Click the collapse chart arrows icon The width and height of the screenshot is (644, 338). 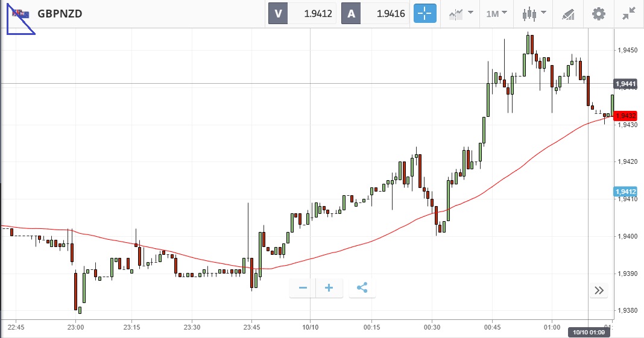(x=630, y=13)
